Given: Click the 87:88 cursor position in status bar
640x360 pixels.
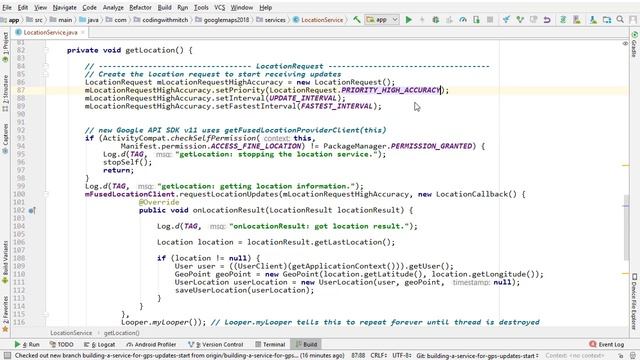Looking at the screenshot, I should pyautogui.click(x=358, y=356).
